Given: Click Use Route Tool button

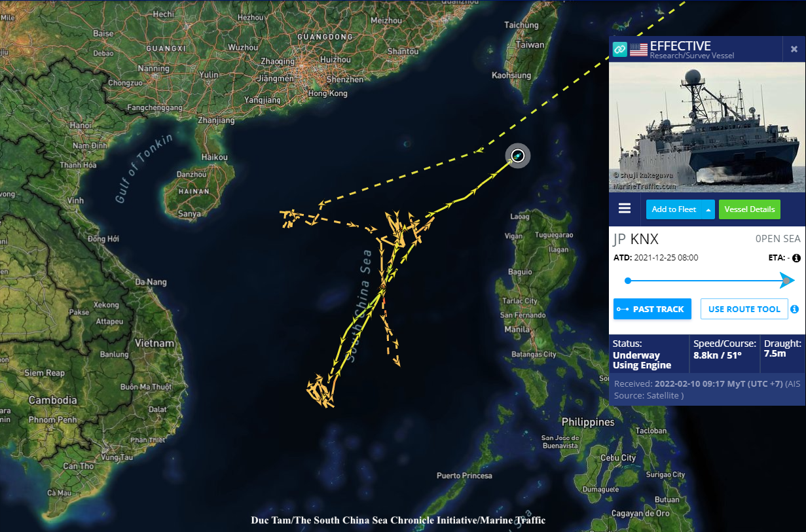Looking at the screenshot, I should [744, 309].
